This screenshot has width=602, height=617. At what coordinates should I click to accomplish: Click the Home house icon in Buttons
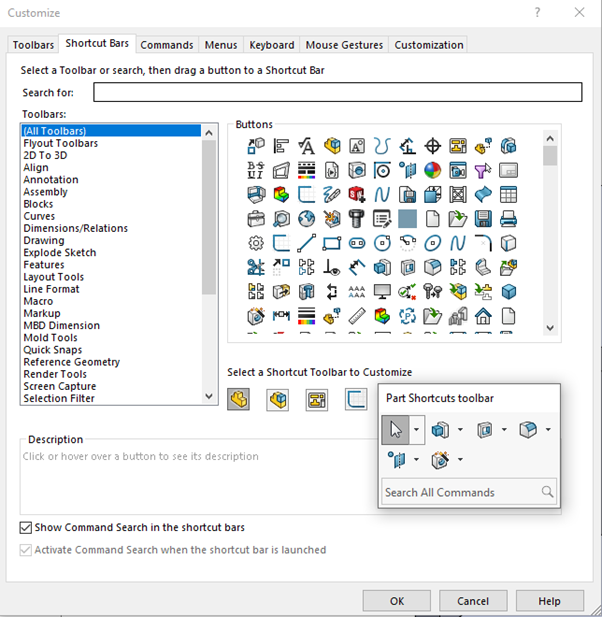tap(483, 317)
